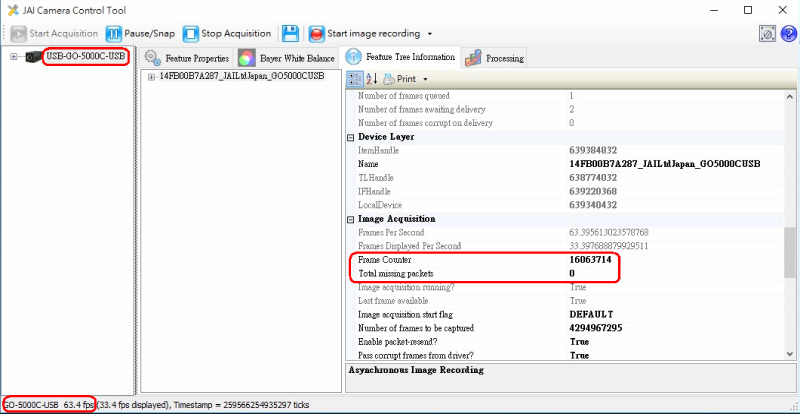Click the Print button in property toolbar
800x414 pixels.
tap(399, 78)
